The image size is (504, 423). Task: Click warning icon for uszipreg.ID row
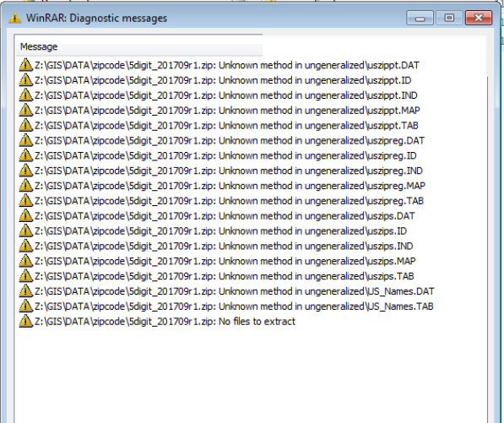point(25,155)
